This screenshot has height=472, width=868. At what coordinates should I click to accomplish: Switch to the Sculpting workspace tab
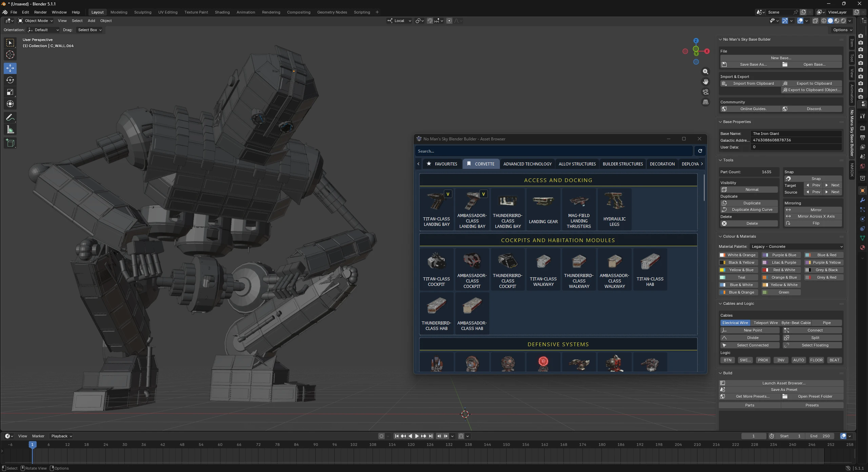click(x=143, y=12)
